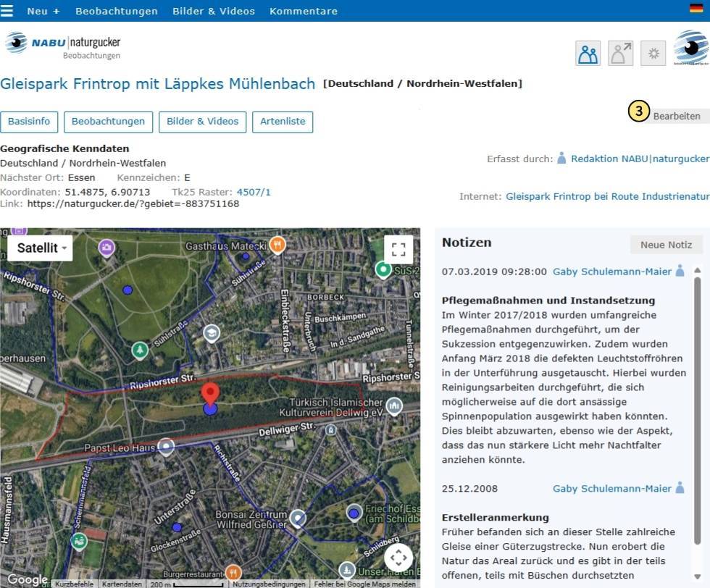Switch to the Artenliste tab

[283, 122]
